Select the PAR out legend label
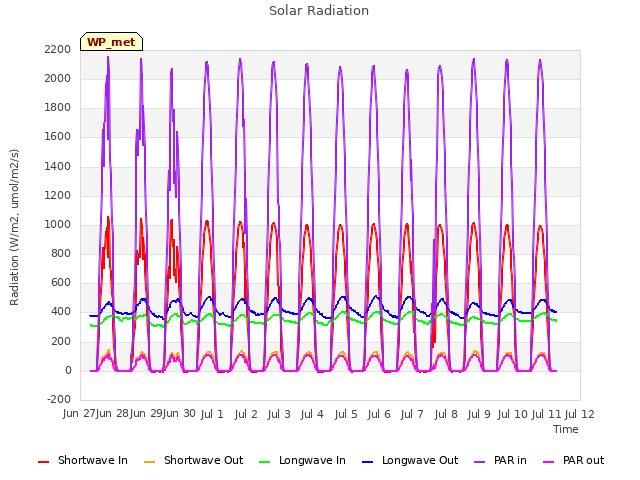 tap(583, 460)
